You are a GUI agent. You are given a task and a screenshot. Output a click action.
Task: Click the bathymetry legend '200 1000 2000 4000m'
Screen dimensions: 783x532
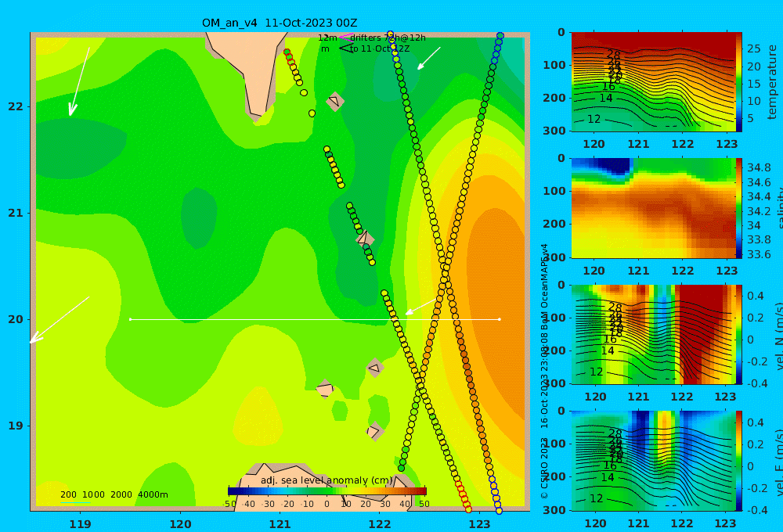[x=114, y=494]
